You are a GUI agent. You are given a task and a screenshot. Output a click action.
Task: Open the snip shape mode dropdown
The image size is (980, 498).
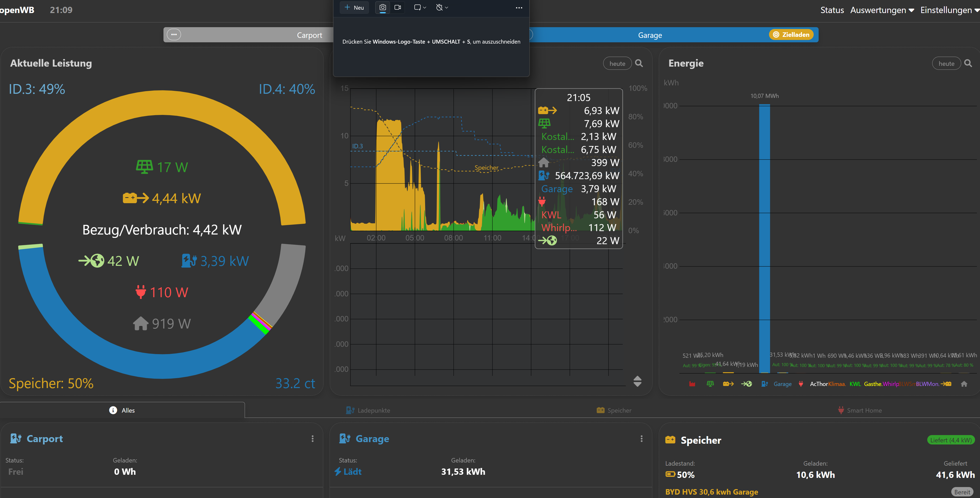(420, 7)
